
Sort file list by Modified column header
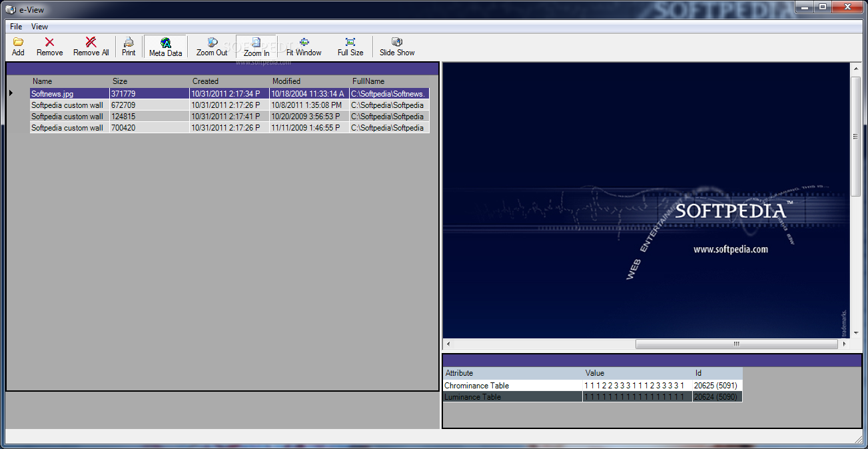click(x=309, y=81)
